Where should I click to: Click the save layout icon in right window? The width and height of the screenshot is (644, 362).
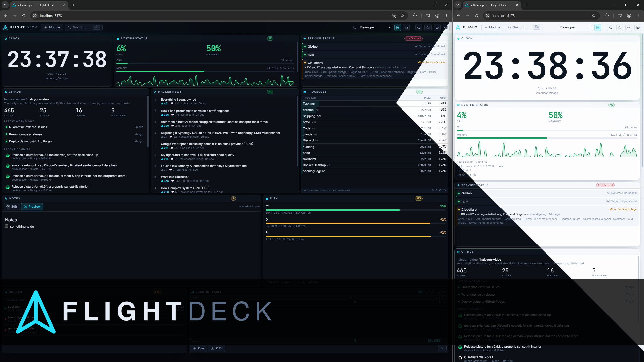[598, 27]
